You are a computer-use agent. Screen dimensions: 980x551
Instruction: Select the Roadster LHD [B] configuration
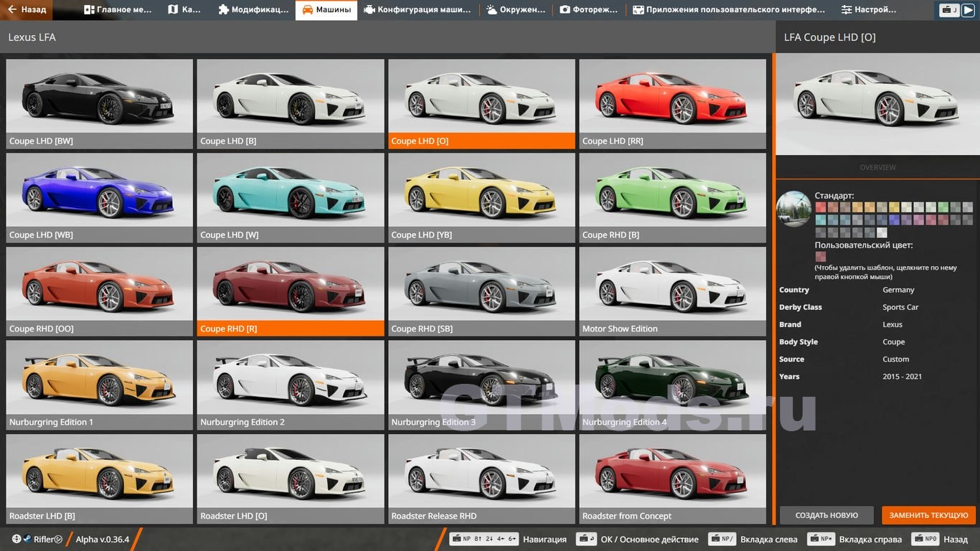coord(100,479)
